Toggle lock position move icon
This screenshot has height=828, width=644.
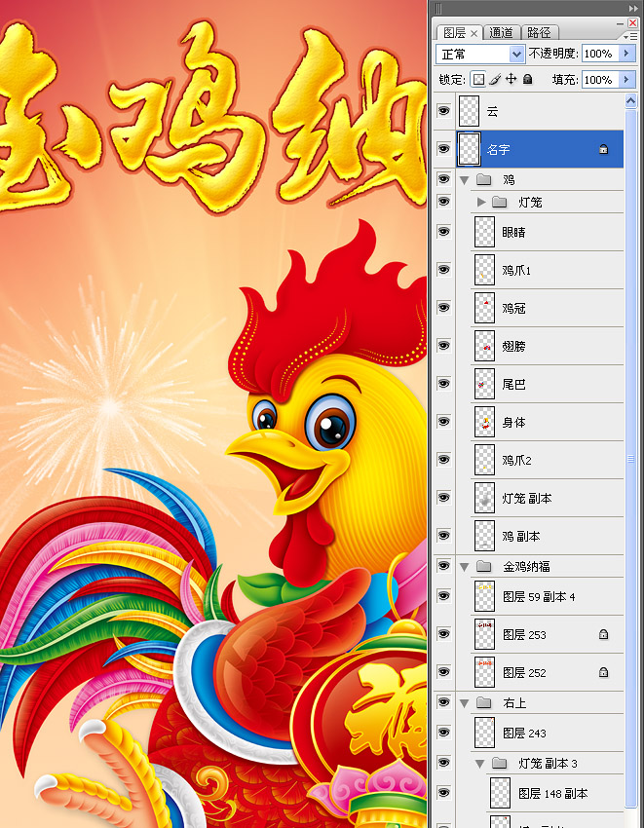(511, 79)
